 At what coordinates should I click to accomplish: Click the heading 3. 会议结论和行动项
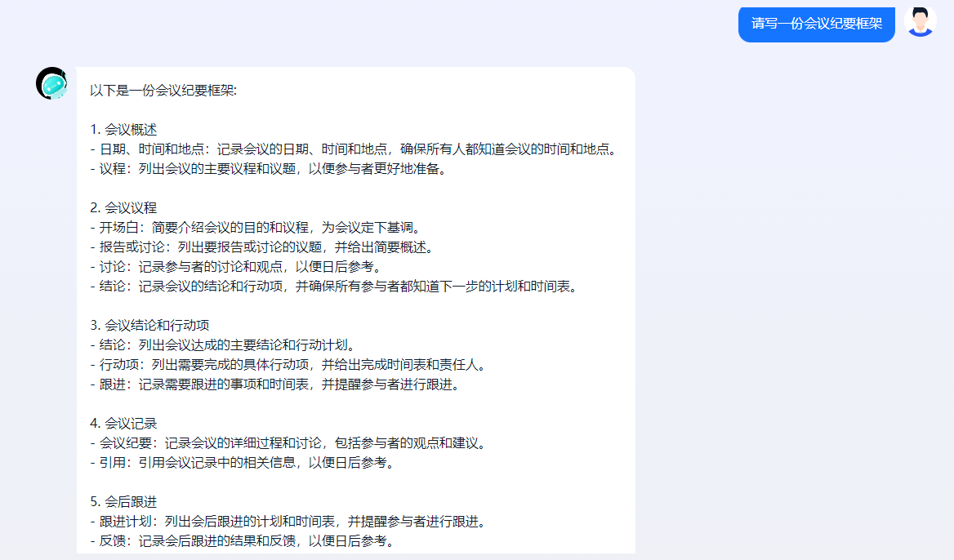coord(149,325)
